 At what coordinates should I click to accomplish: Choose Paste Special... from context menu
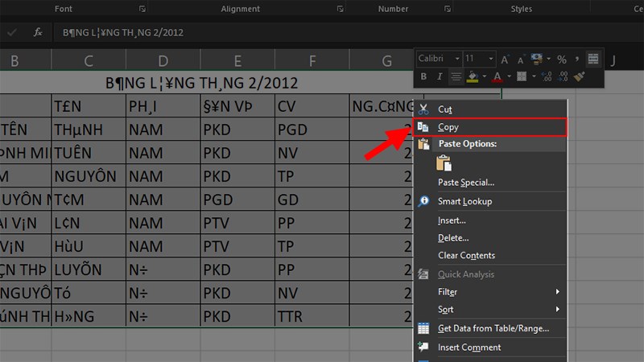pos(490,183)
